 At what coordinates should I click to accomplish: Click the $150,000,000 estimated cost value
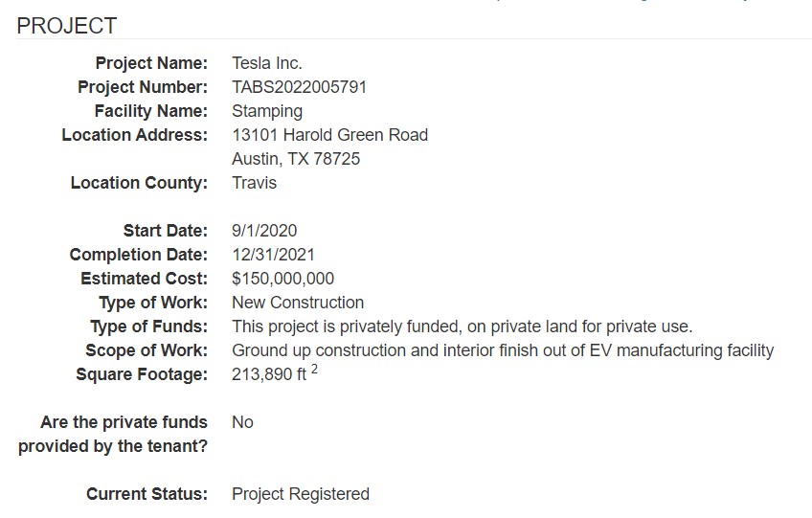pos(282,279)
